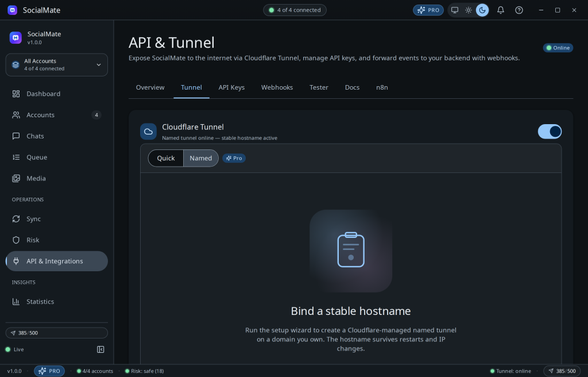Open the Tester tab
This screenshot has width=588, height=377.
click(319, 87)
